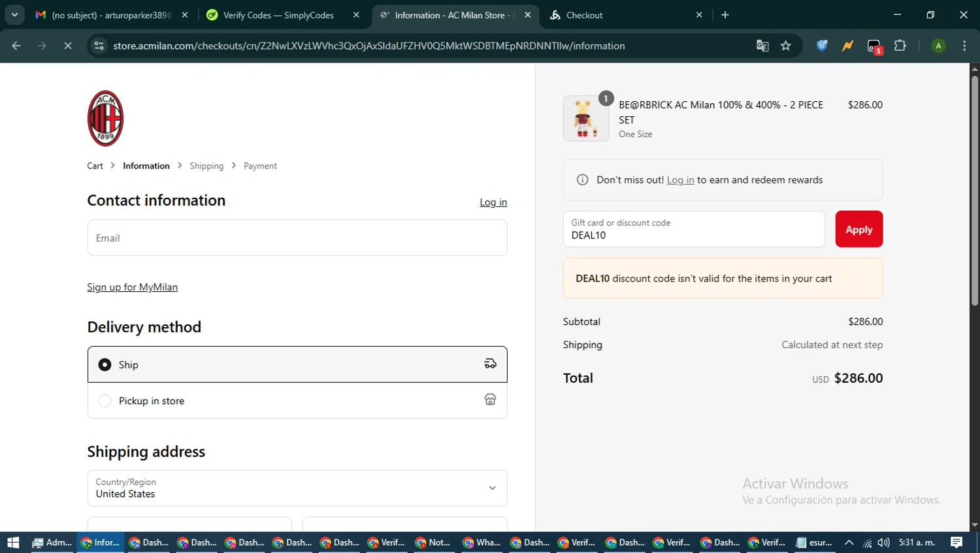Close the Checkout tab

[699, 15]
